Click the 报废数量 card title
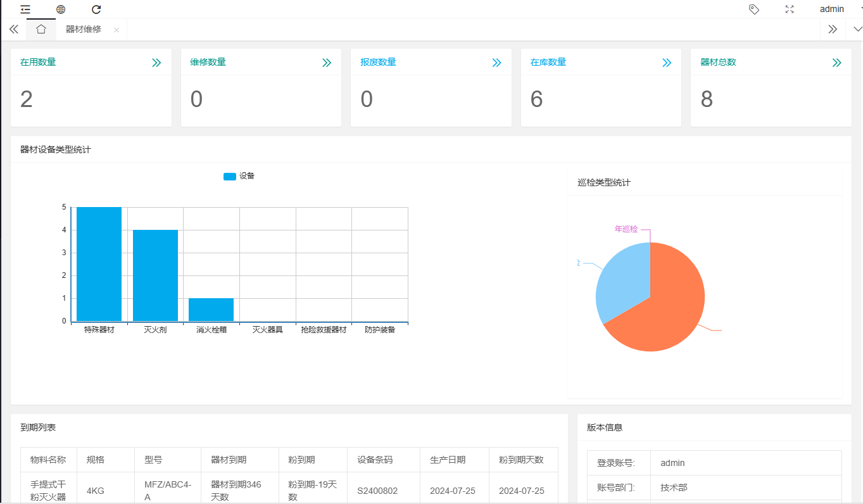Screen dimensions: 863x504 tap(378, 62)
